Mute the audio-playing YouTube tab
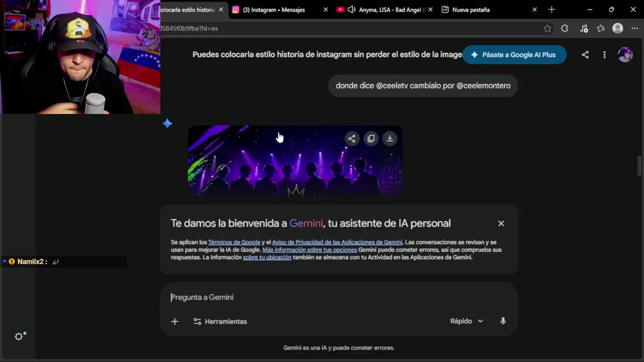Image resolution: width=644 pixels, height=362 pixels. coord(351,10)
